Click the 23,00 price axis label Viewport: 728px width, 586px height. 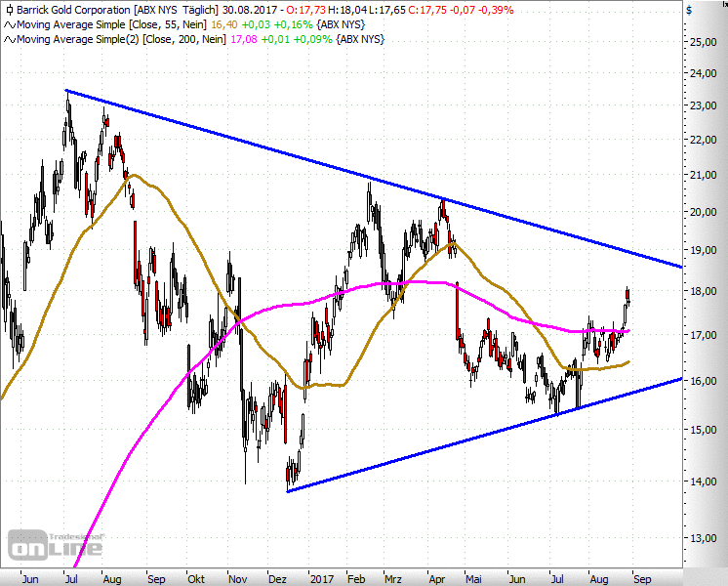point(704,105)
